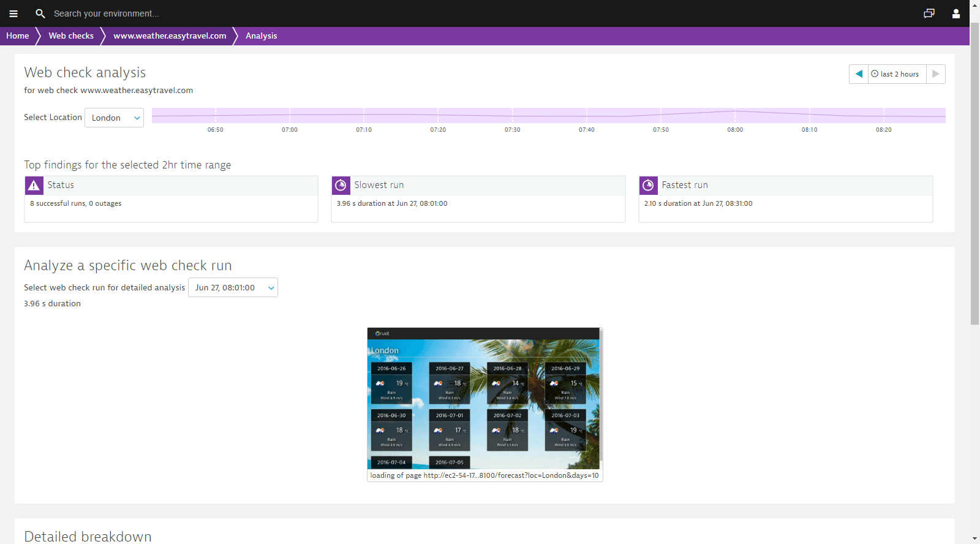Click the 'Detailed breakdown' heading
Viewport: 980px width, 544px height.
tap(88, 536)
